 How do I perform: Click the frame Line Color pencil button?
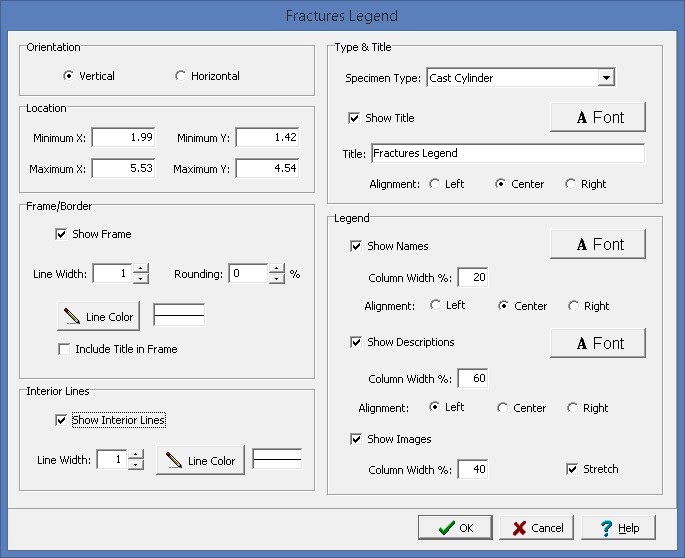(98, 316)
